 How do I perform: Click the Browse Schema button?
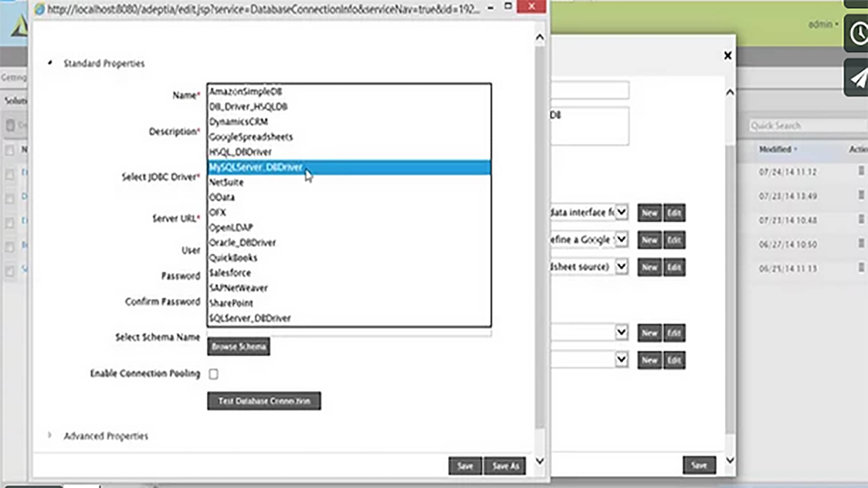point(239,347)
